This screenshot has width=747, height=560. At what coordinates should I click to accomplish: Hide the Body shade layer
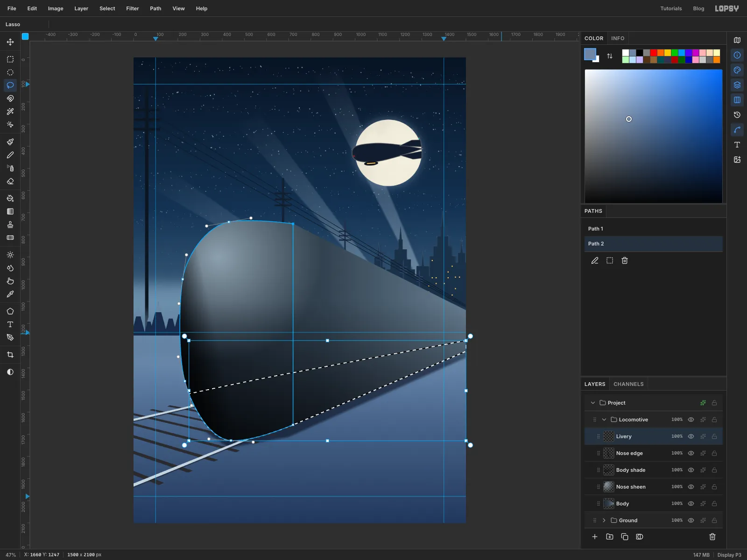click(x=691, y=470)
